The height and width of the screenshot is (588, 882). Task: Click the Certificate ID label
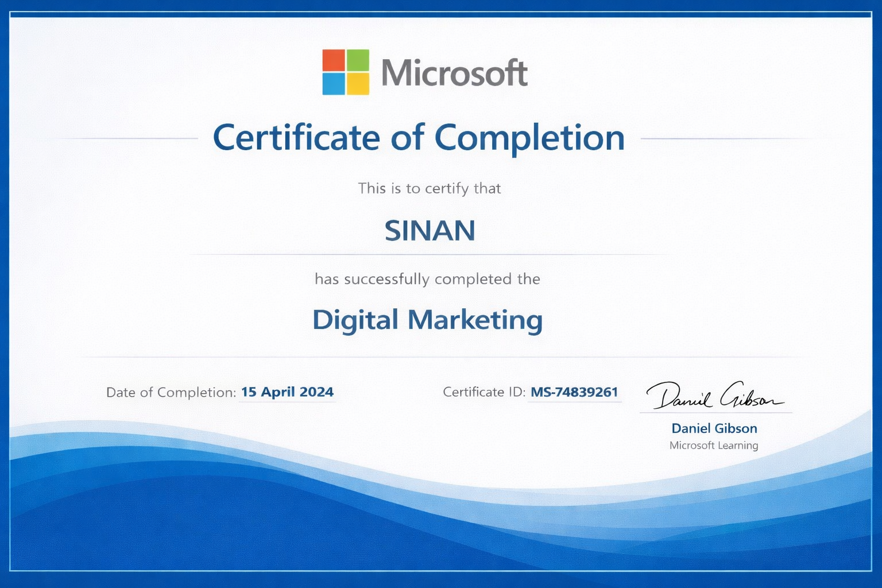484,392
